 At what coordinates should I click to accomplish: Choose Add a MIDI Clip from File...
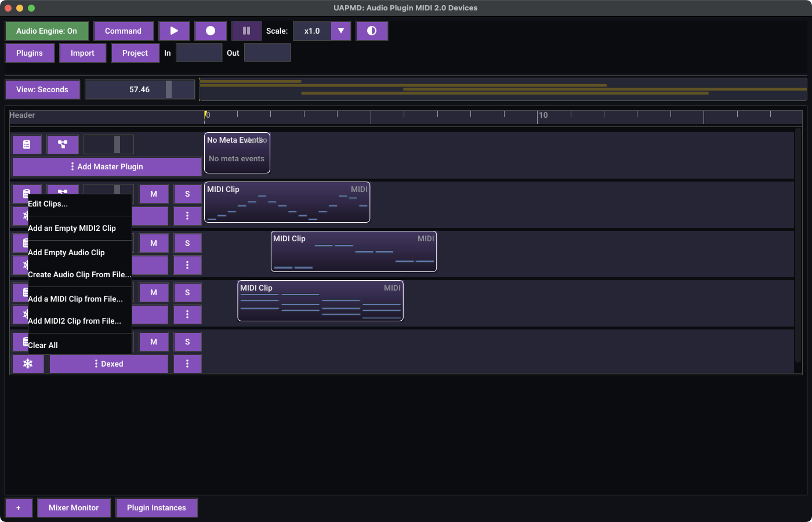(80, 299)
